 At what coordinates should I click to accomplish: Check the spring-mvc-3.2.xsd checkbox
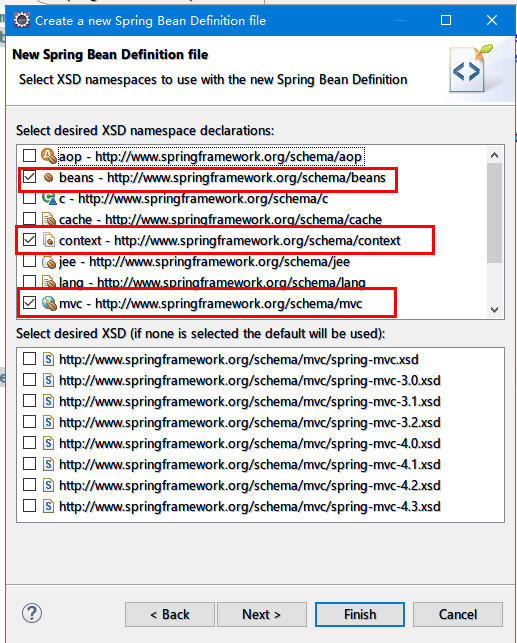click(x=29, y=422)
